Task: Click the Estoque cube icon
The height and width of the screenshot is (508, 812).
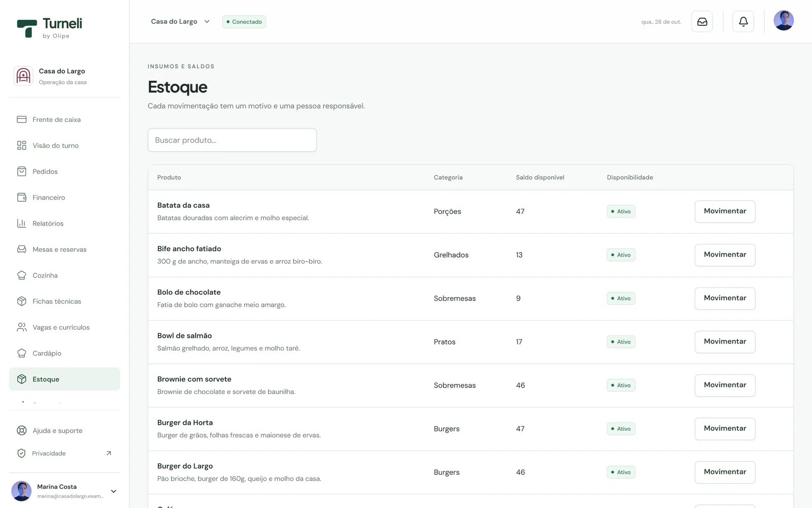Action: [x=21, y=379]
